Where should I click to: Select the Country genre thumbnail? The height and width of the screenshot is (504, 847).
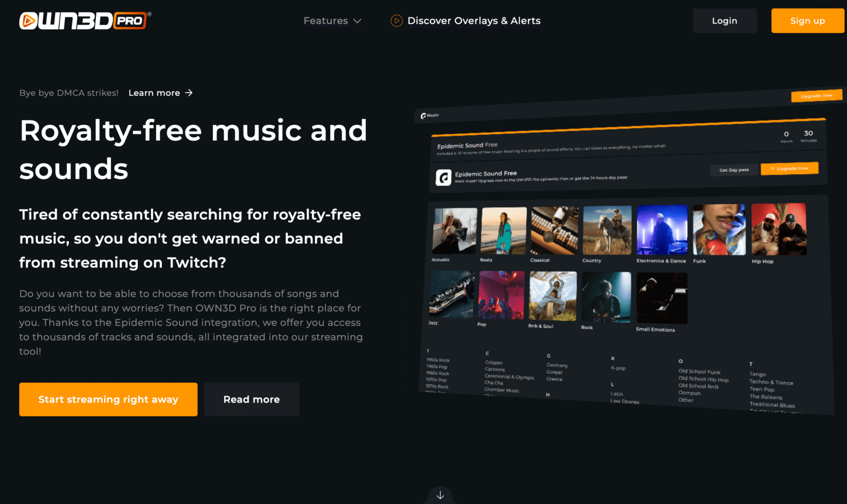point(607,231)
